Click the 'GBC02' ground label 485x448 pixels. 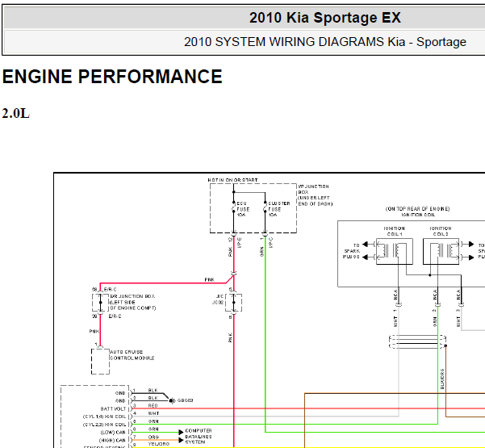[x=186, y=400]
